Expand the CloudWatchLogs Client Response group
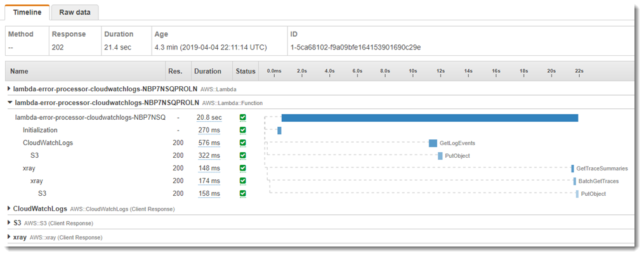 [x=10, y=208]
